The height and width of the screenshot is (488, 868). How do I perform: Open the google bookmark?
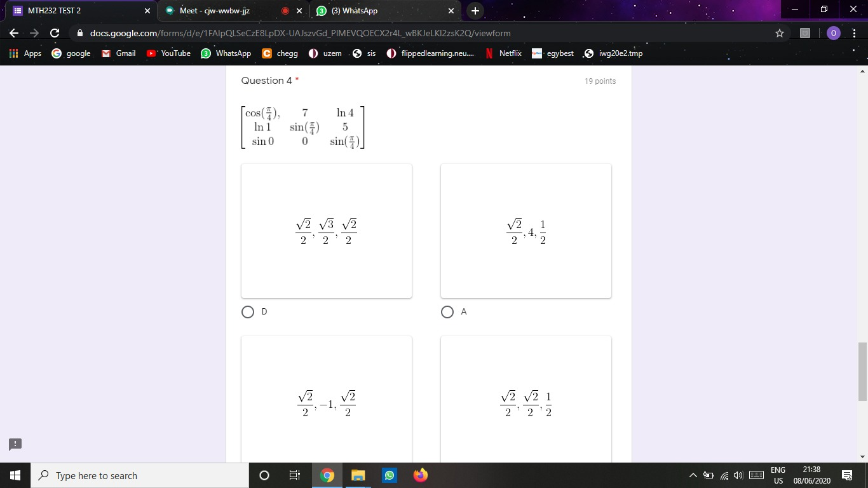coord(71,53)
